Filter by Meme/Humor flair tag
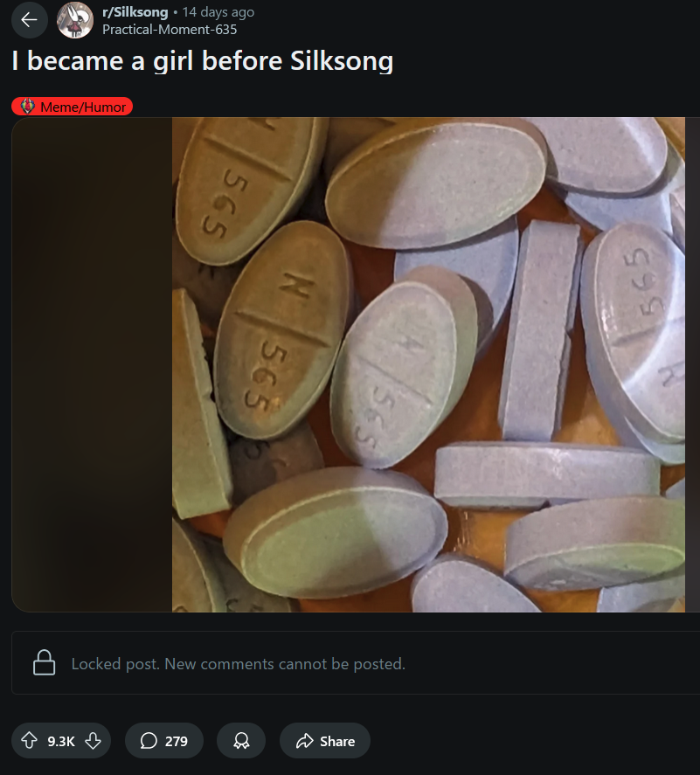700x775 pixels. [x=73, y=107]
